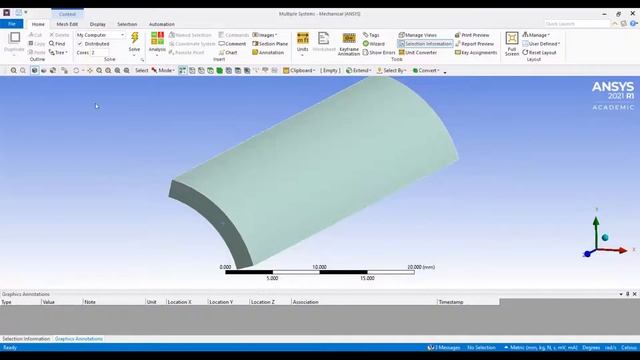Image resolution: width=640 pixels, height=360 pixels.
Task: Open the File menu
Action: click(12, 24)
